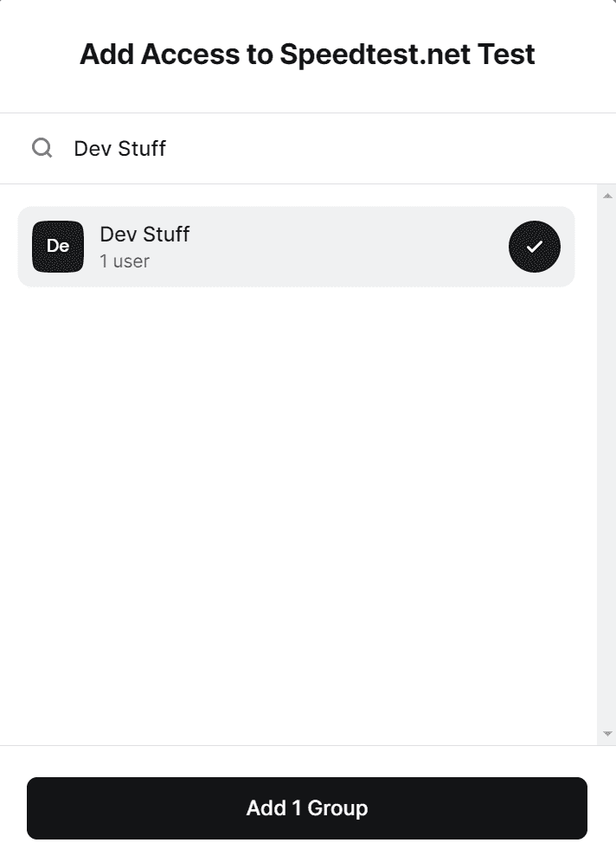
Task: Click inside the search input field
Action: pos(260,147)
